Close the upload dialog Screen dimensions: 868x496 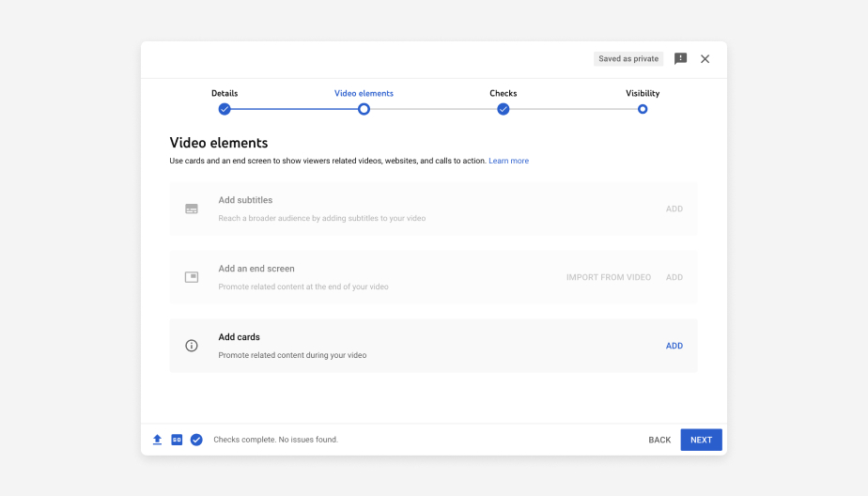pyautogui.click(x=705, y=58)
